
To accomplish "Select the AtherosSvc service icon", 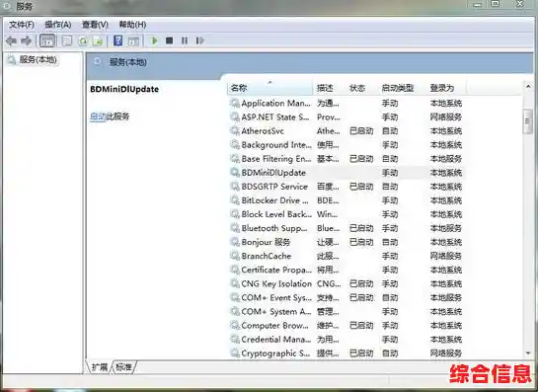I will (x=235, y=130).
